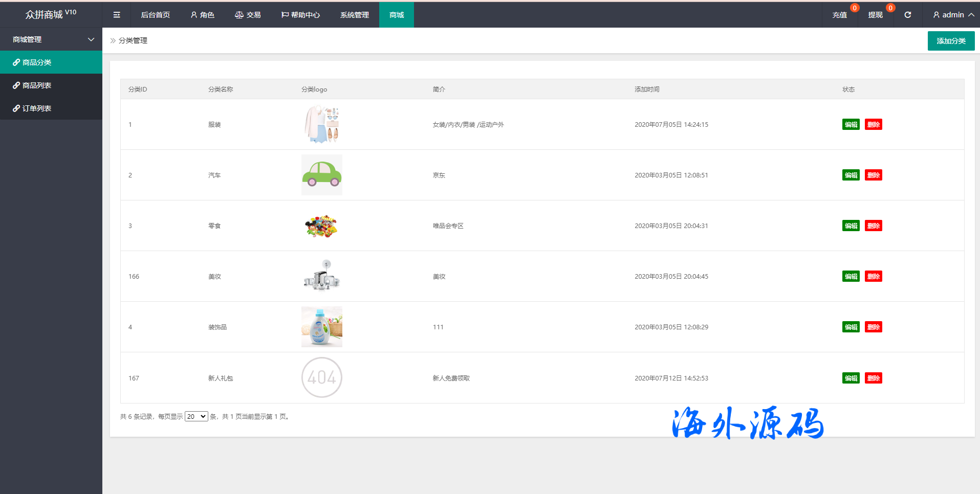Open 帮助中心 menu with flag icon

tap(300, 15)
